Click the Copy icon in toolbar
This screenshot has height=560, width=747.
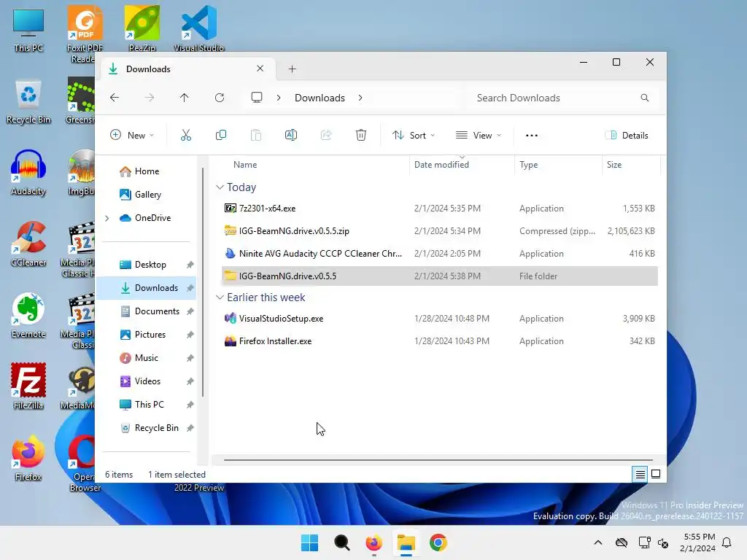(x=220, y=135)
